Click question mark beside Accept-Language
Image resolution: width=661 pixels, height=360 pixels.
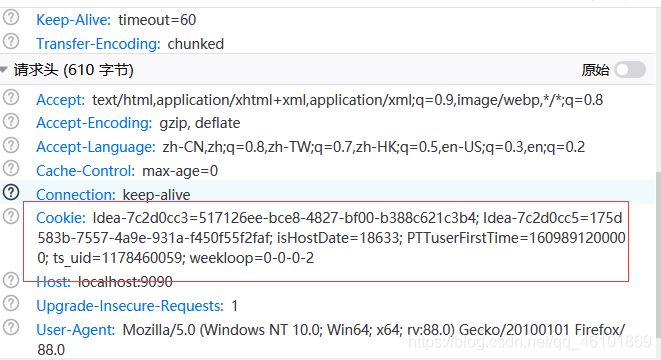pos(11,145)
